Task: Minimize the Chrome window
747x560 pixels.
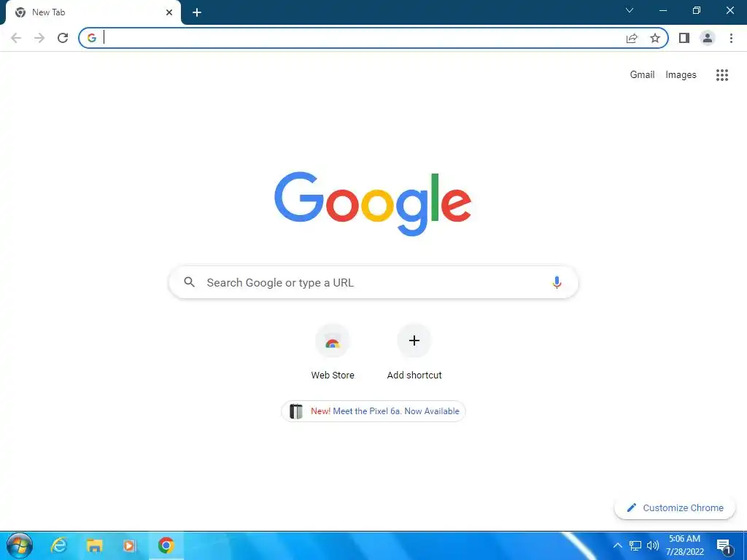Action: pos(662,10)
